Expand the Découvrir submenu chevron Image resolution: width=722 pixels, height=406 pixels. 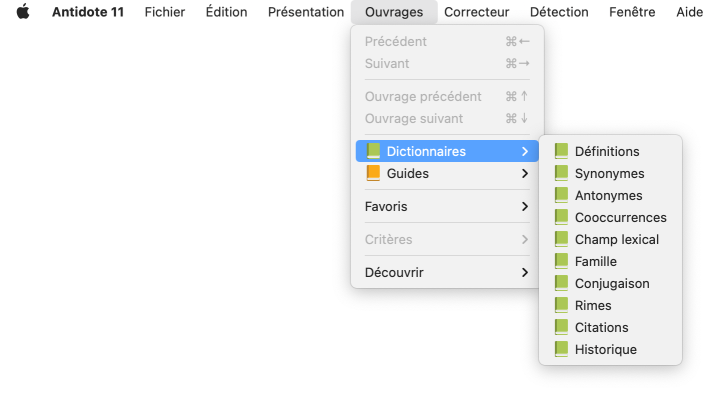click(525, 273)
